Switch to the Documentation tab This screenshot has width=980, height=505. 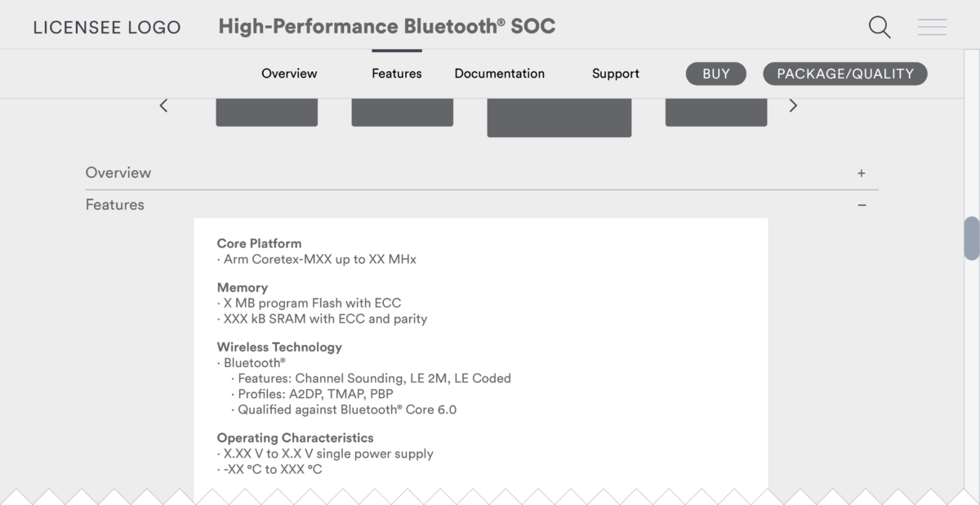click(499, 74)
